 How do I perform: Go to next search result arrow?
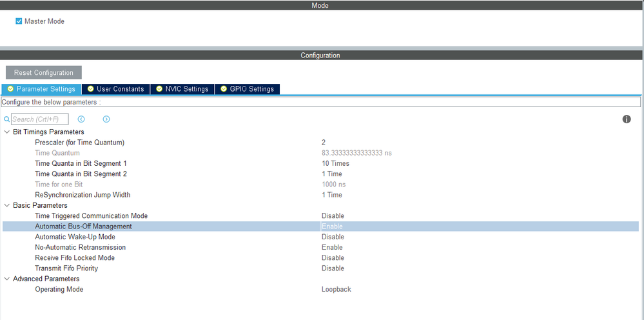(x=106, y=119)
